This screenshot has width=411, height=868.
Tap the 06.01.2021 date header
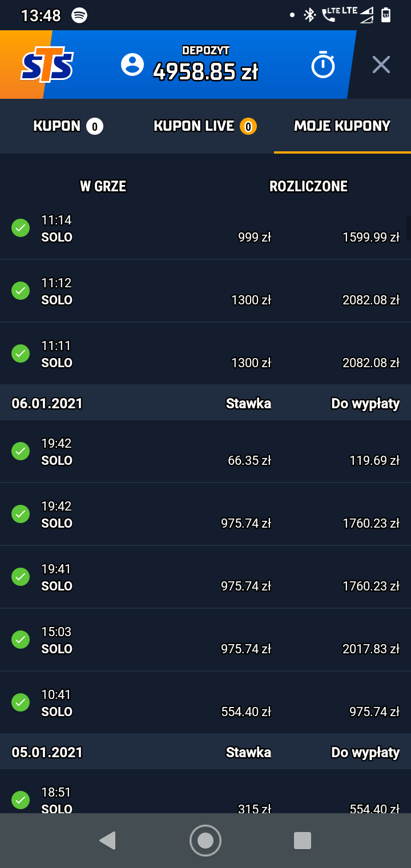[x=47, y=404]
